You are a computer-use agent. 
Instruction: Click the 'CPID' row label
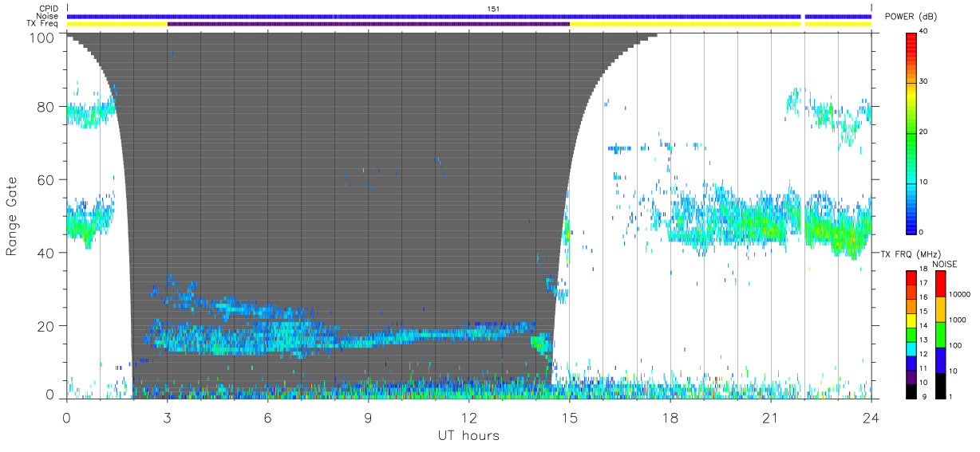[49, 9]
